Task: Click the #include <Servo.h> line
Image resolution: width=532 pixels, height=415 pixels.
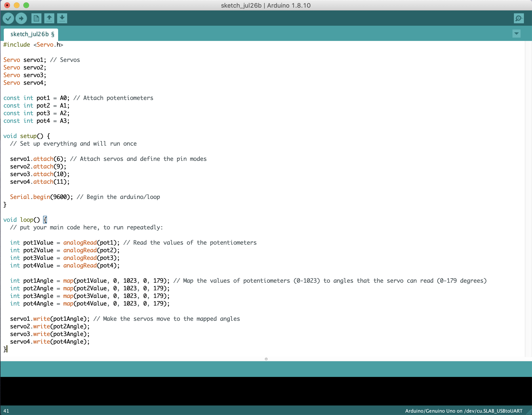Action: [33, 45]
